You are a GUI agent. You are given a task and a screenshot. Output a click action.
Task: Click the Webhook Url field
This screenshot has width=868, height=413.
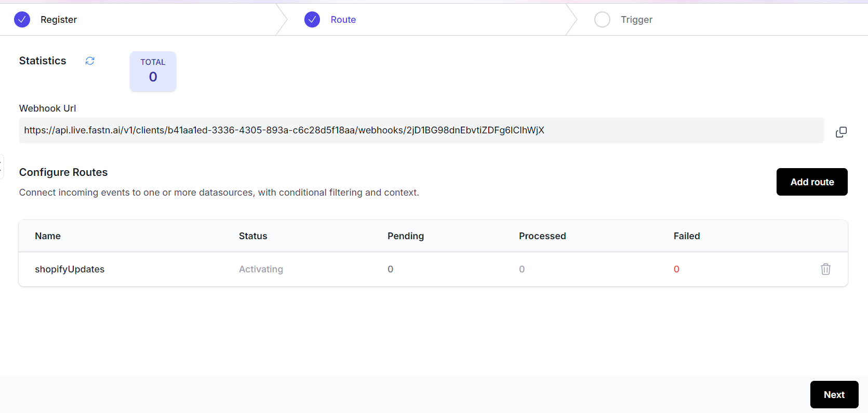pyautogui.click(x=421, y=130)
